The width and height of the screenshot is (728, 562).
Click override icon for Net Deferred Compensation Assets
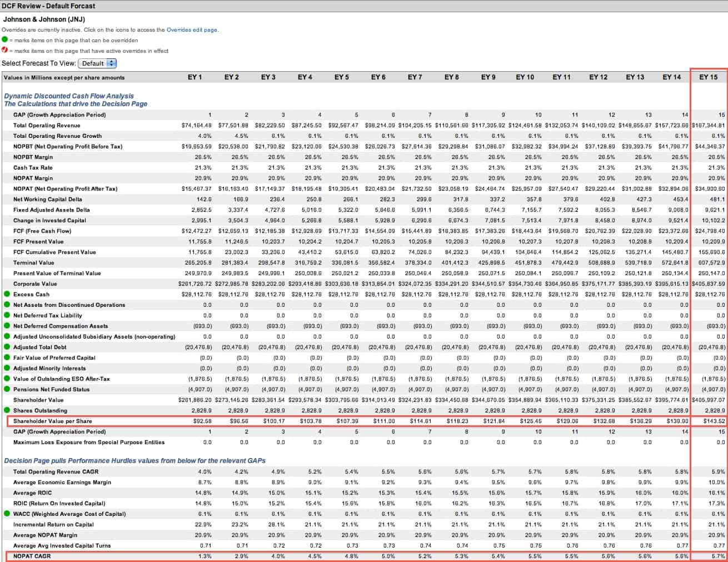pyautogui.click(x=7, y=326)
